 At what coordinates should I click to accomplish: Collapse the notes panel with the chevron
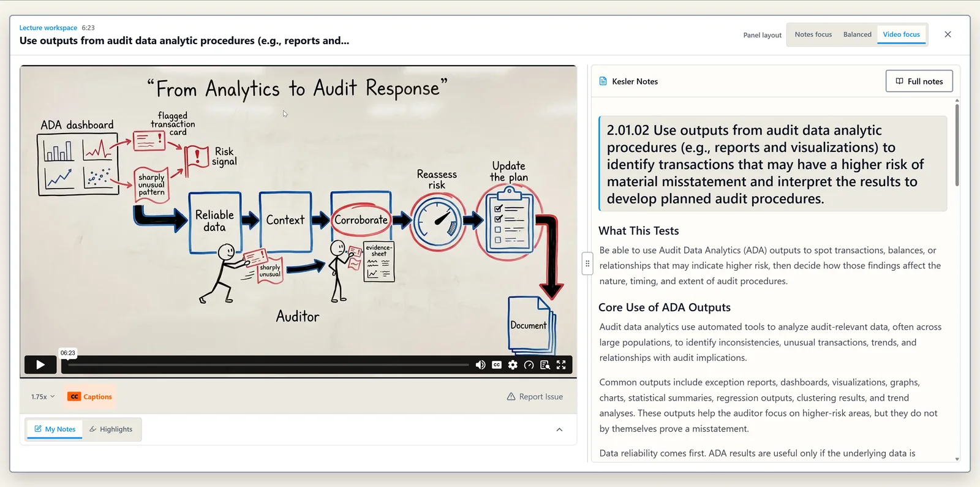[559, 429]
